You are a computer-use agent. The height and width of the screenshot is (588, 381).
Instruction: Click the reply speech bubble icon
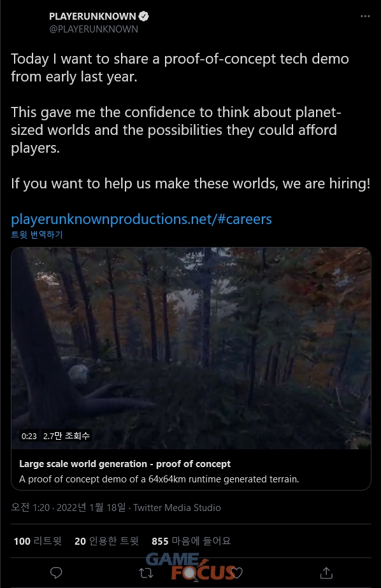click(56, 573)
